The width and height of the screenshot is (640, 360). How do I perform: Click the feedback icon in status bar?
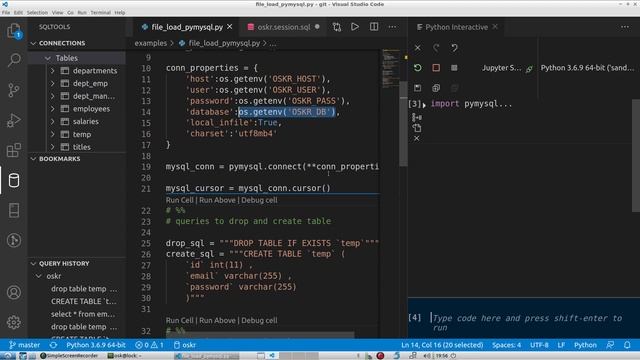pyautogui.click(x=610, y=345)
